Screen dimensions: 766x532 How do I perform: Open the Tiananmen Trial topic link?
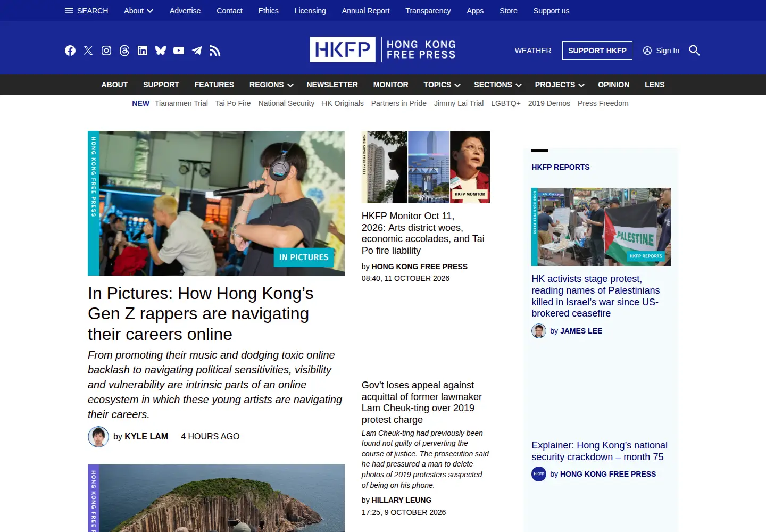181,103
